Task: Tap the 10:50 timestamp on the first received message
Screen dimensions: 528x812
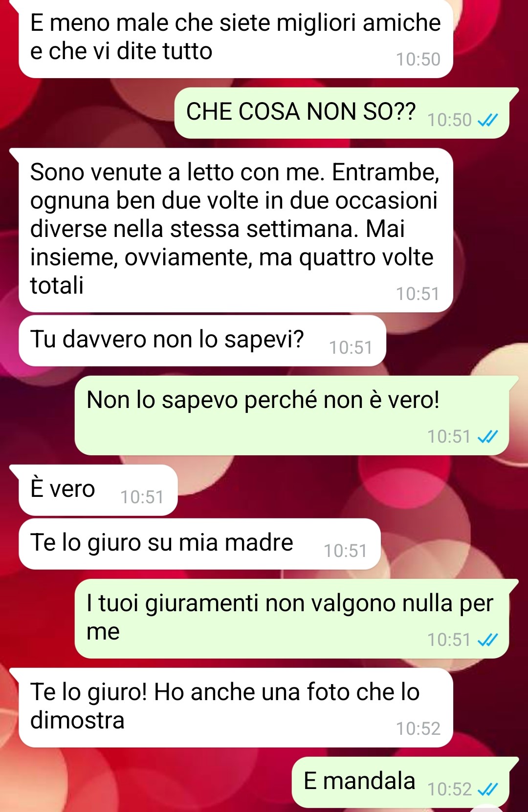Action: pos(418,59)
